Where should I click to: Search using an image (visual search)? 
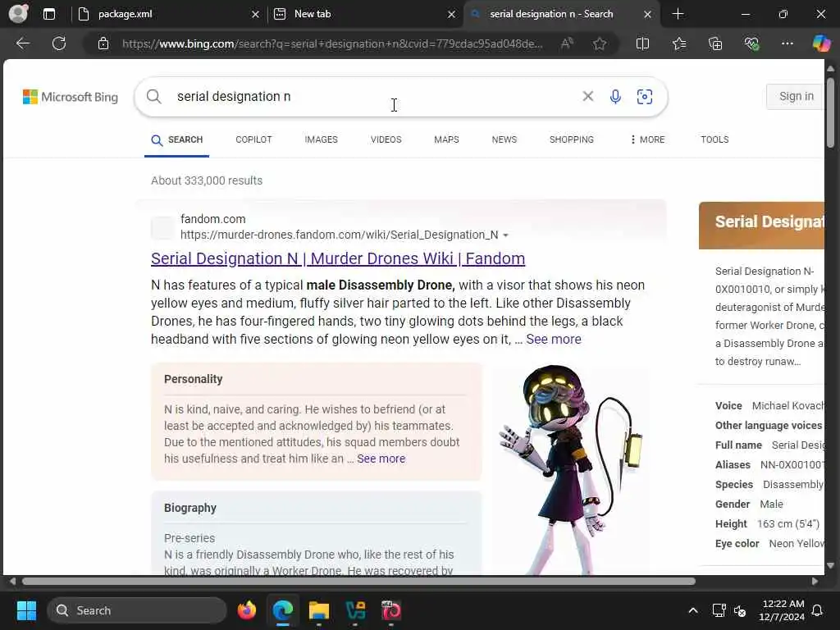pyautogui.click(x=645, y=97)
